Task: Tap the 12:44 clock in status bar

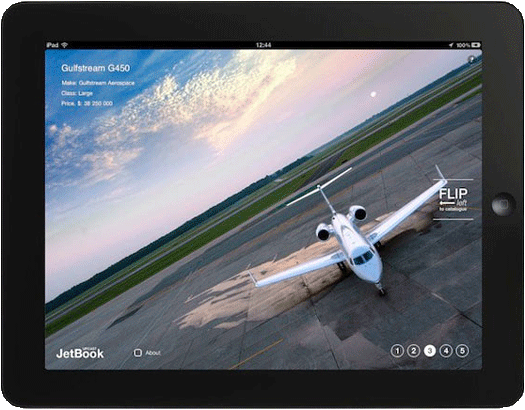Action: tap(264, 45)
